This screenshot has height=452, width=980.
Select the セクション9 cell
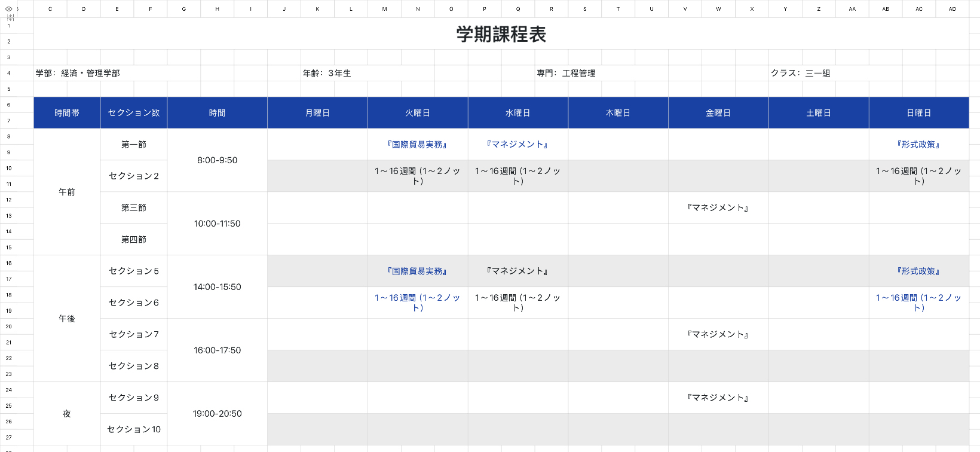(134, 398)
